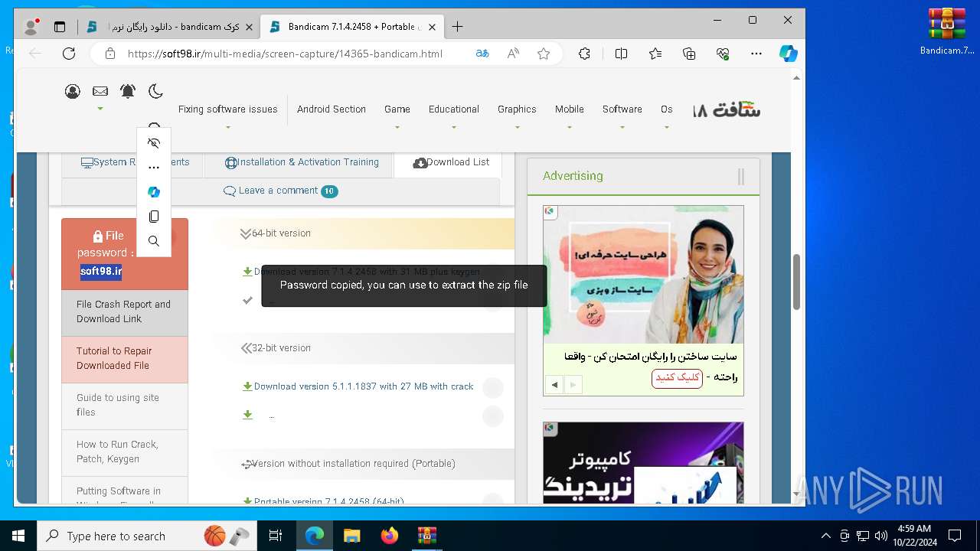This screenshot has height=551, width=980.
Task: Add this page to favorites star
Action: [x=544, y=54]
